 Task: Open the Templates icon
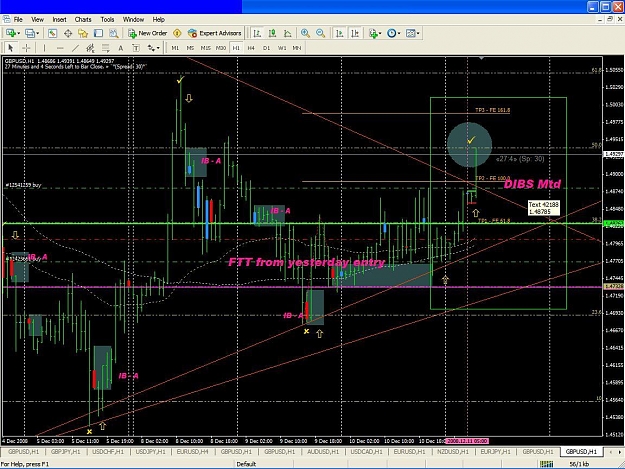pos(411,33)
